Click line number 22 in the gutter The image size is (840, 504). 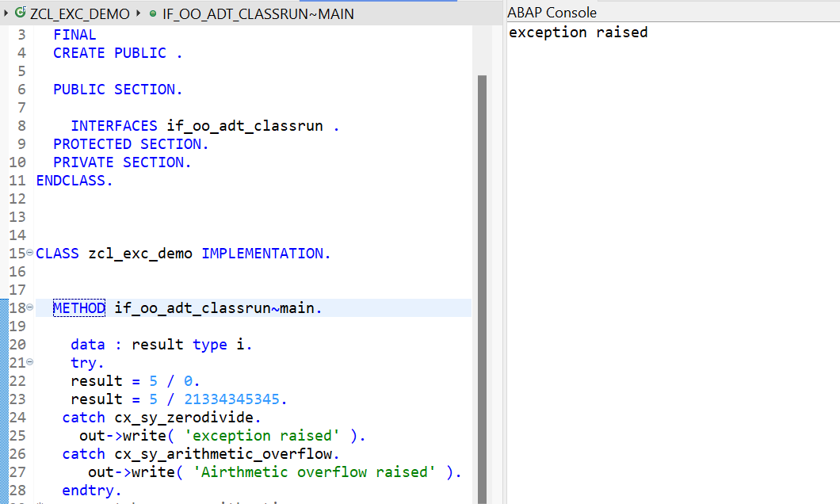tap(17, 380)
